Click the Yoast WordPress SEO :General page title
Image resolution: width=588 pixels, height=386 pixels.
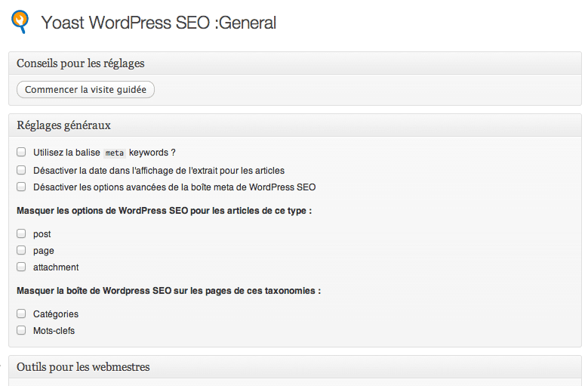[x=159, y=23]
